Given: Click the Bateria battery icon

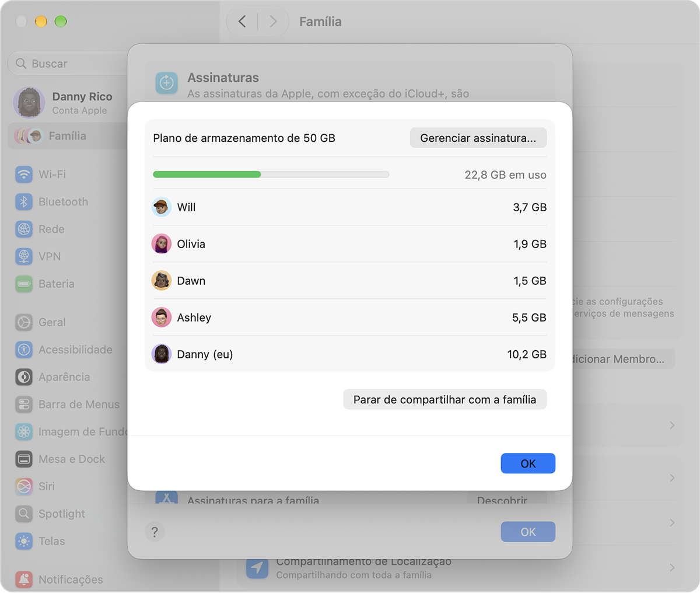Looking at the screenshot, I should [x=24, y=284].
